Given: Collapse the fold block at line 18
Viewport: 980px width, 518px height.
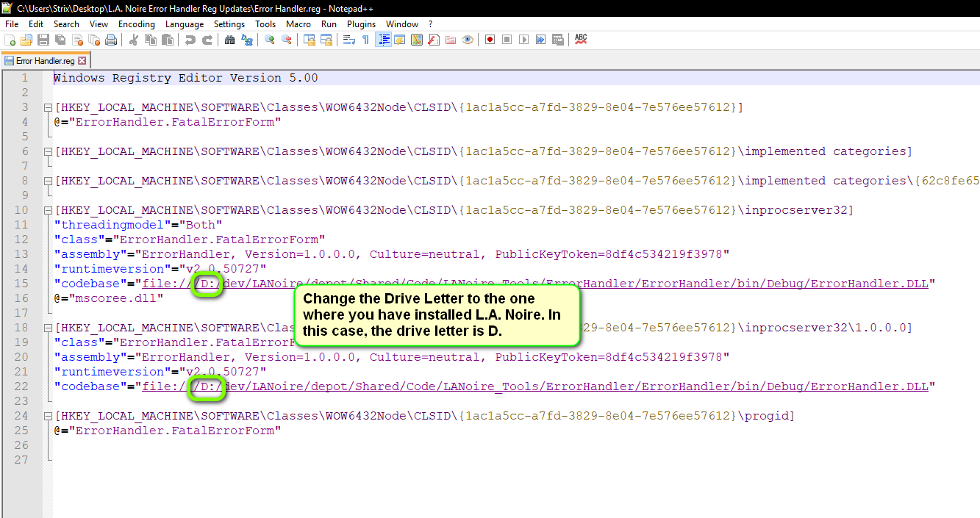Looking at the screenshot, I should tap(49, 328).
